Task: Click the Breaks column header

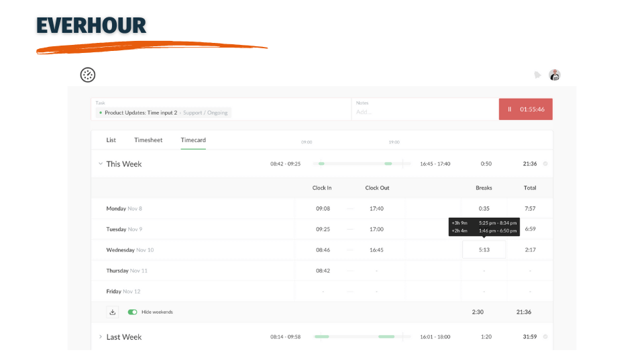Action: click(x=484, y=188)
